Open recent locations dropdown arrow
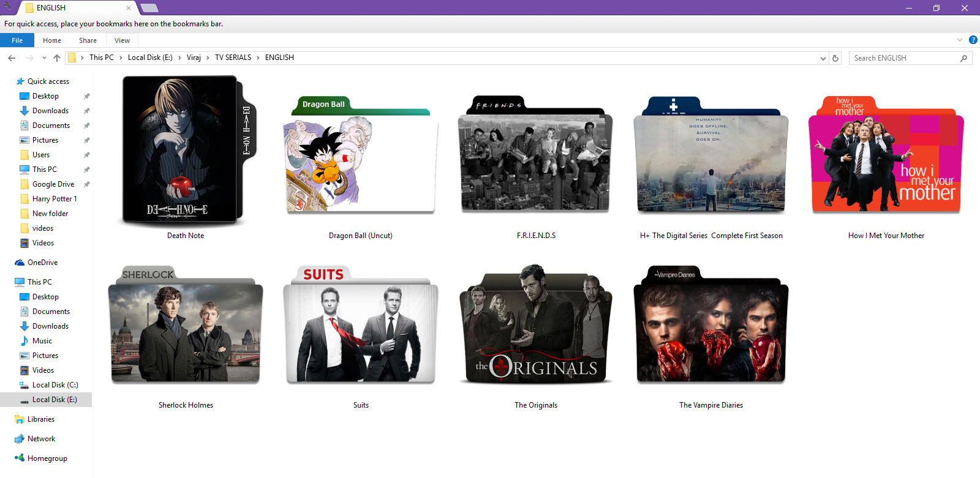The height and width of the screenshot is (478, 980). (x=44, y=58)
